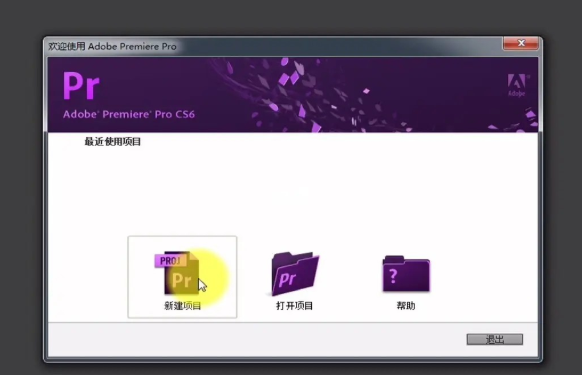Select the 打开项目 text label

click(x=294, y=306)
